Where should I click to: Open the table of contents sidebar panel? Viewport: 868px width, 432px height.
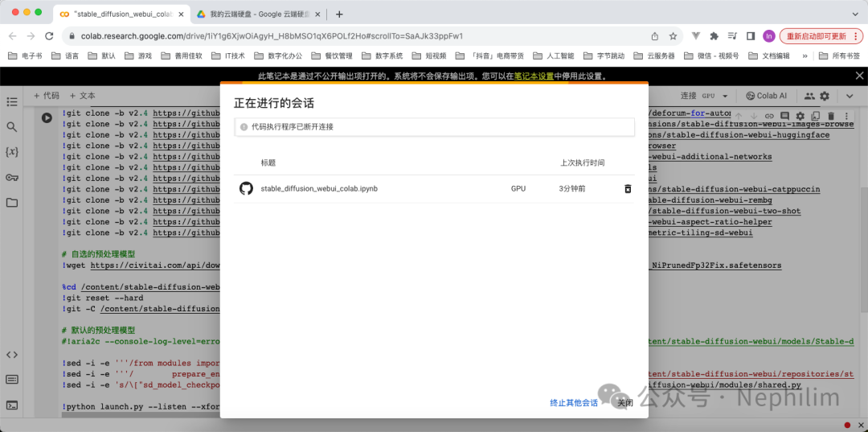click(x=11, y=102)
